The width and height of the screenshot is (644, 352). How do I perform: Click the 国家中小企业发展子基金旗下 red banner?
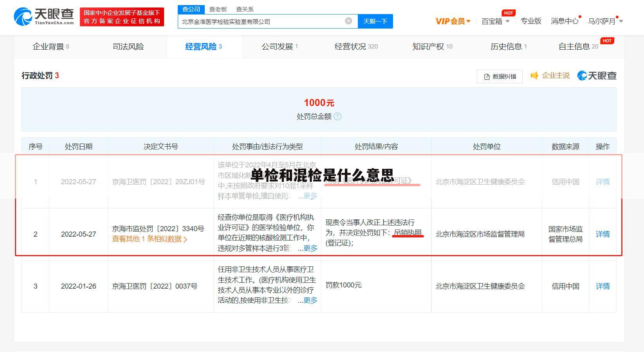pyautogui.click(x=122, y=17)
